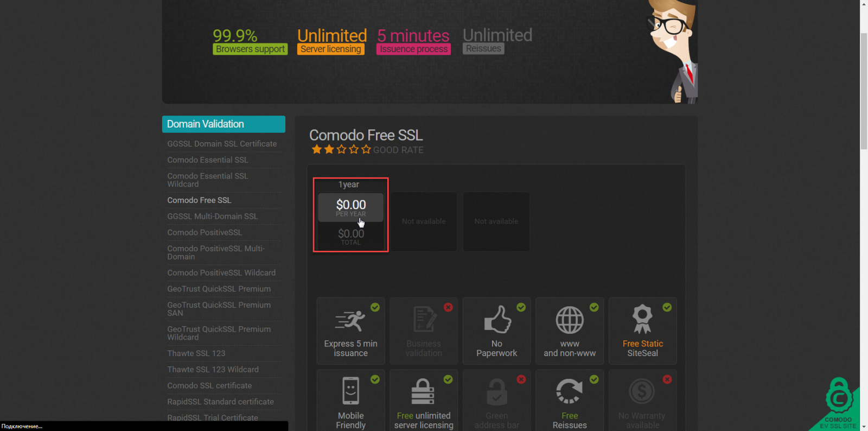The height and width of the screenshot is (431, 868).
Task: Open GeoTrust QuickSSL Premium SAN link
Action: [x=219, y=309]
